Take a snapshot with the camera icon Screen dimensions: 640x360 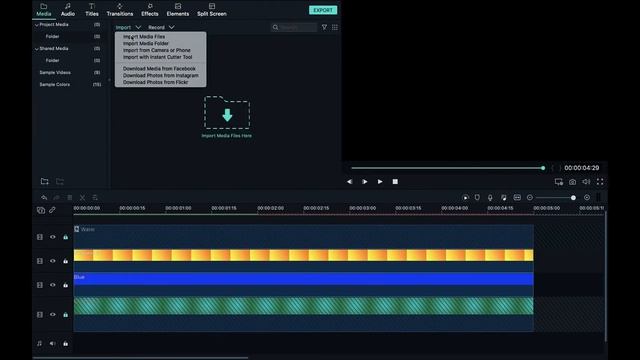[x=573, y=182]
